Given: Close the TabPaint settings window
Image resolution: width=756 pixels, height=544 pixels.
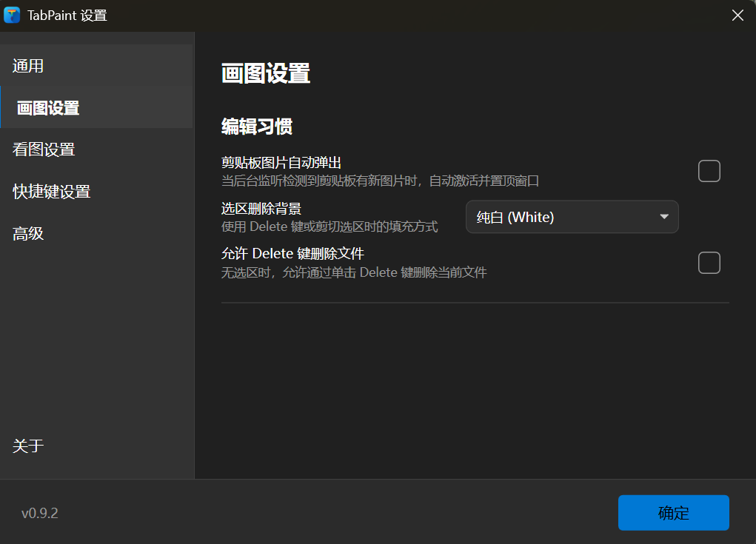Looking at the screenshot, I should pyautogui.click(x=737, y=15).
